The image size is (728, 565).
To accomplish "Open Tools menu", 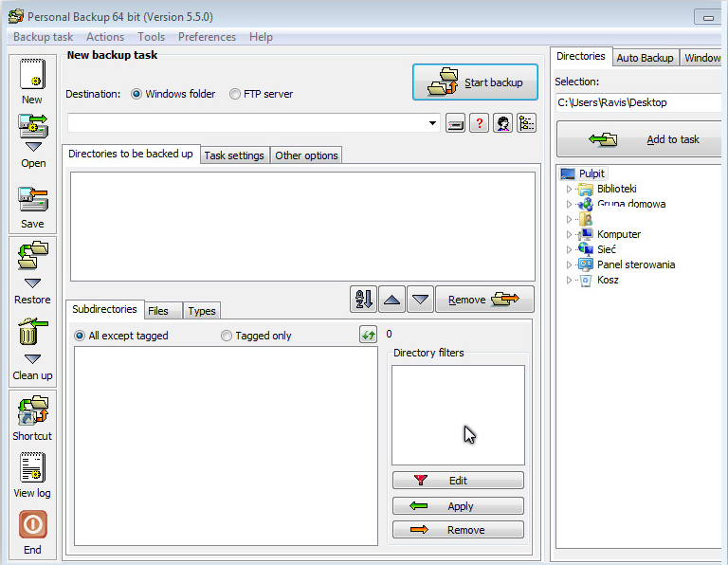I will tap(151, 37).
